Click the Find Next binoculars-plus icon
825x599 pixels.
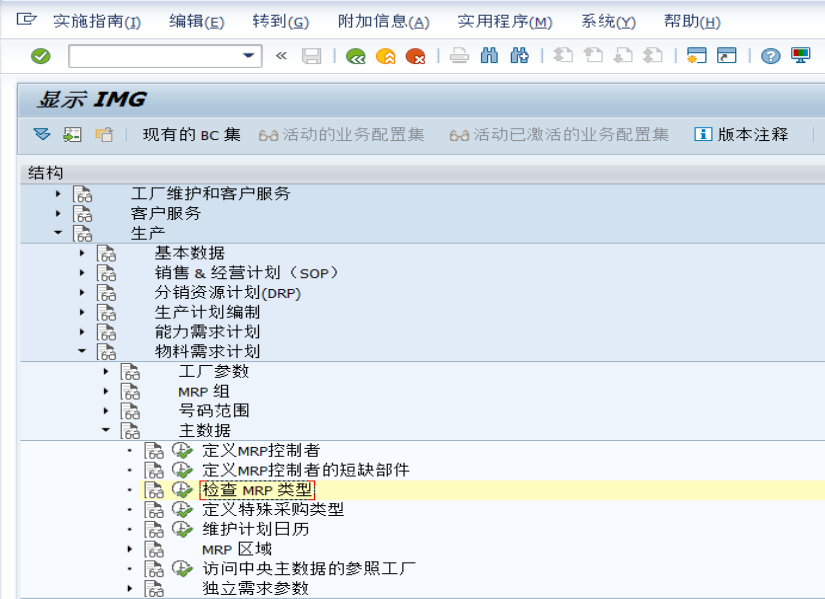pyautogui.click(x=519, y=56)
